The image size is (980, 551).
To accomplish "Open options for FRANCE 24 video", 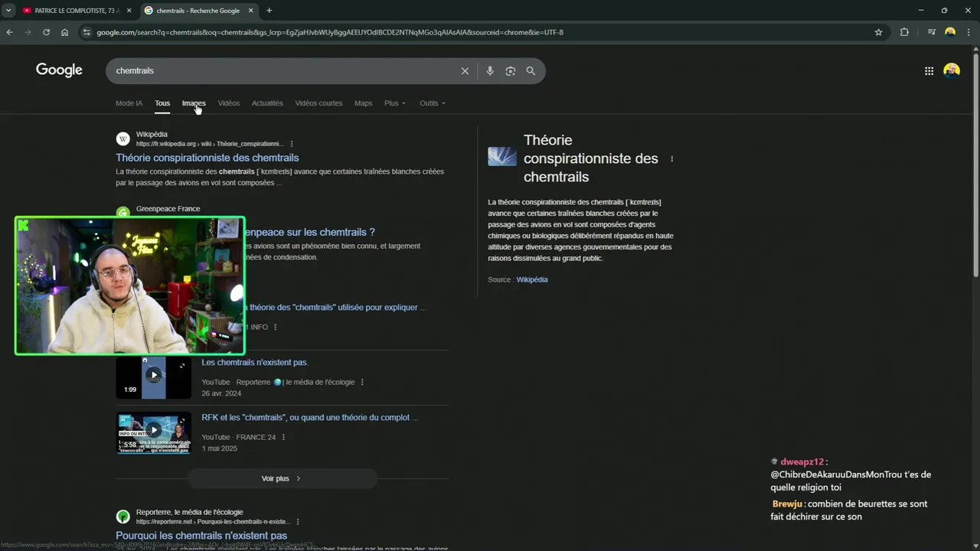I will [x=283, y=438].
